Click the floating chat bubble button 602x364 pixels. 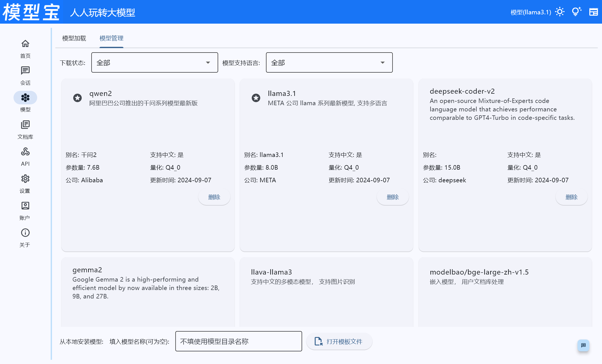pyautogui.click(x=583, y=345)
